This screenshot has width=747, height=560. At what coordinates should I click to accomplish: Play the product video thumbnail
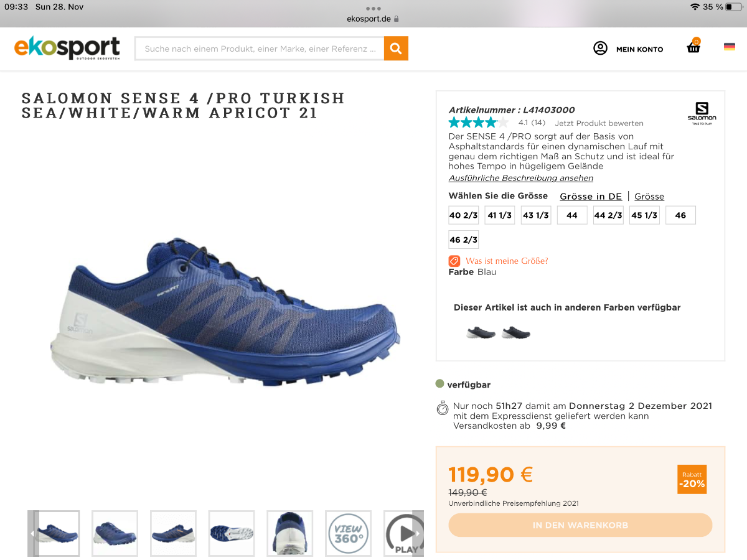click(x=403, y=533)
